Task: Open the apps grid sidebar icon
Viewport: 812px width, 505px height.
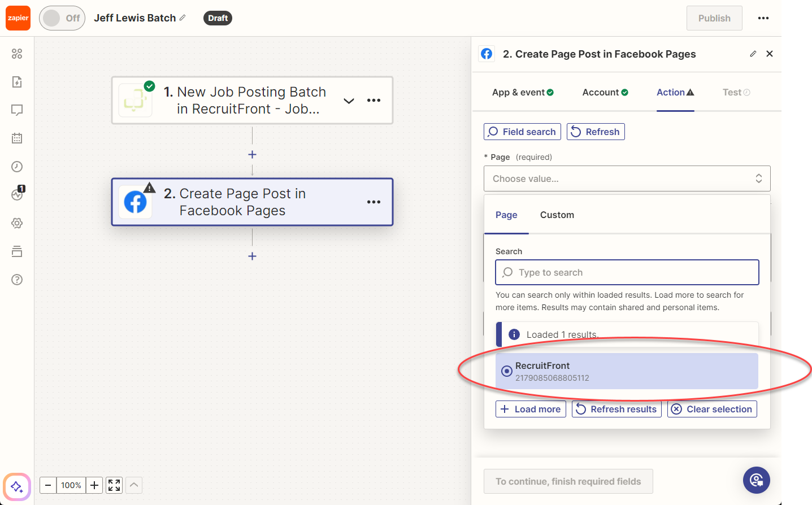Action: 17,54
